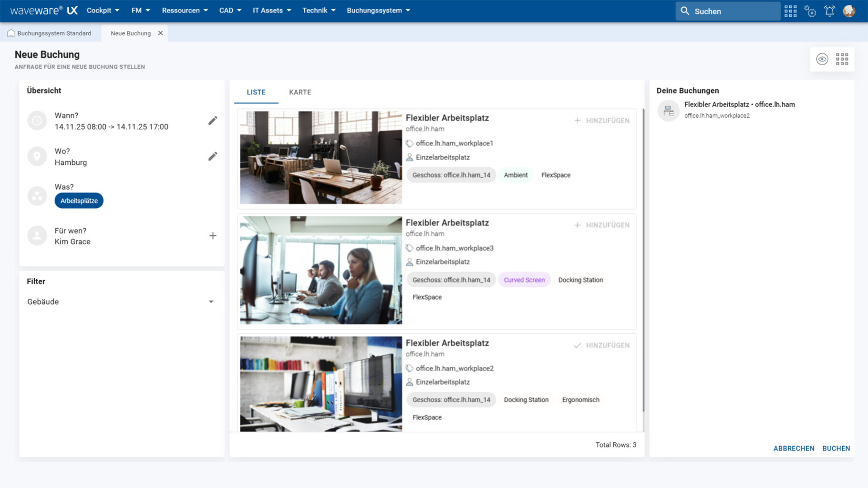
Task: Click ABBRECHEN to cancel booking
Action: tap(794, 448)
